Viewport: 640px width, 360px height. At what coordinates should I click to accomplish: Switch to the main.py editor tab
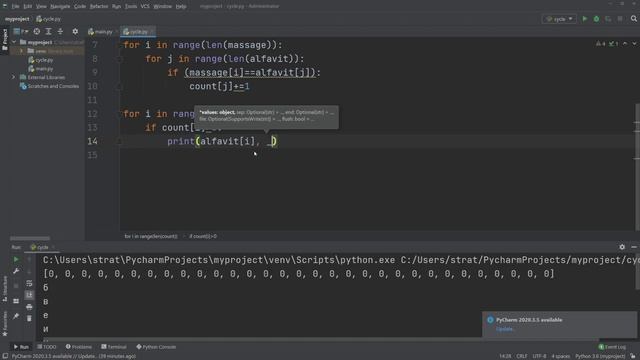[x=100, y=31]
